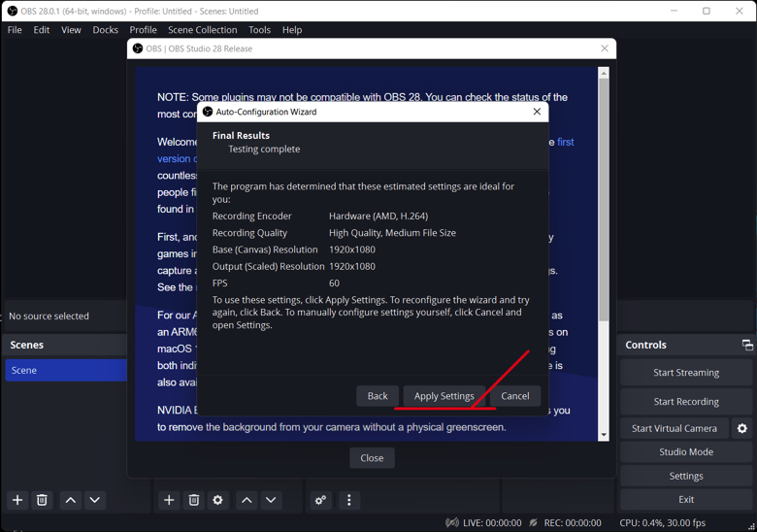Go Back in the Auto-Configuration Wizard

[x=378, y=396]
